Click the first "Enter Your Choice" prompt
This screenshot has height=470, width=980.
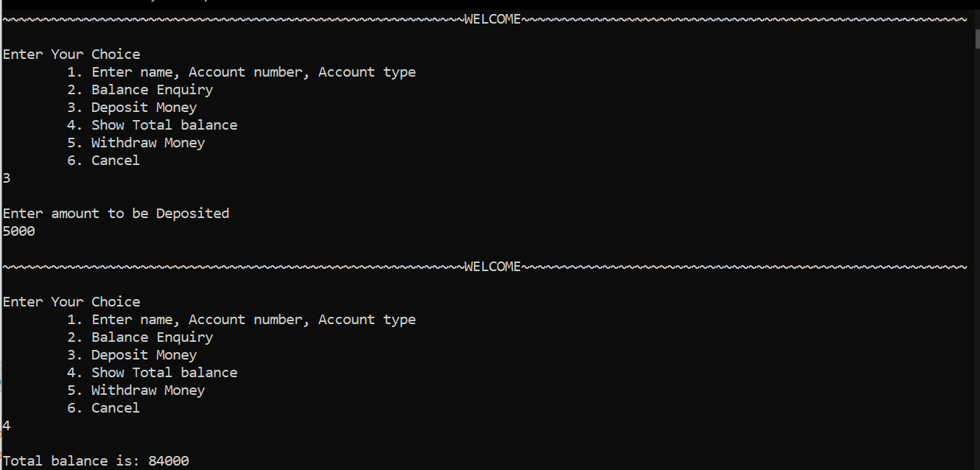pos(71,55)
